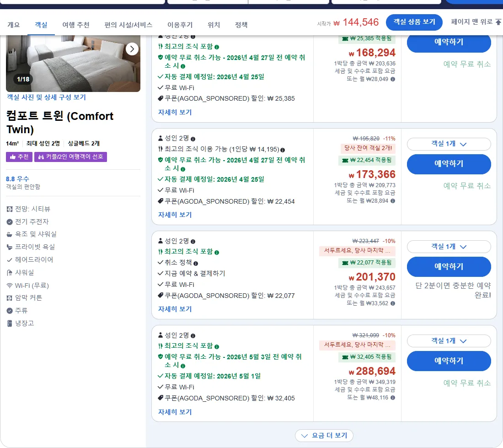Click info icon beside 성인 2명 in ₩173,366 rate
Image resolution: width=503 pixels, height=448 pixels.
[193, 139]
